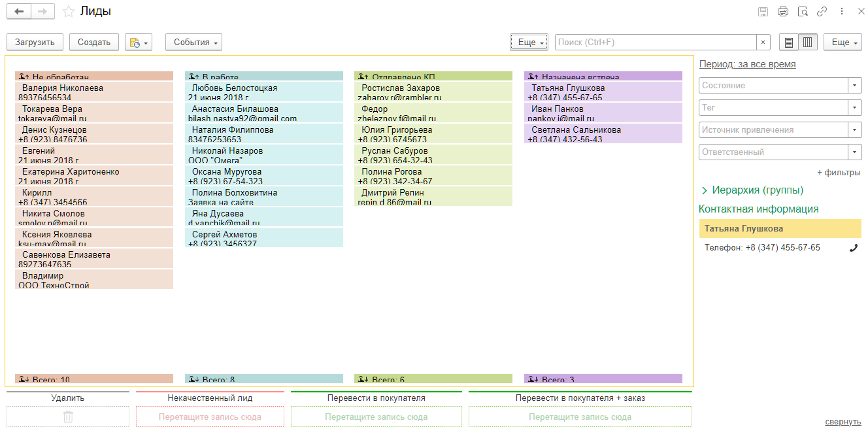Image resolution: width=868 pixels, height=429 pixels.
Task: Click the Не обработан column header
Action: [x=94, y=76]
